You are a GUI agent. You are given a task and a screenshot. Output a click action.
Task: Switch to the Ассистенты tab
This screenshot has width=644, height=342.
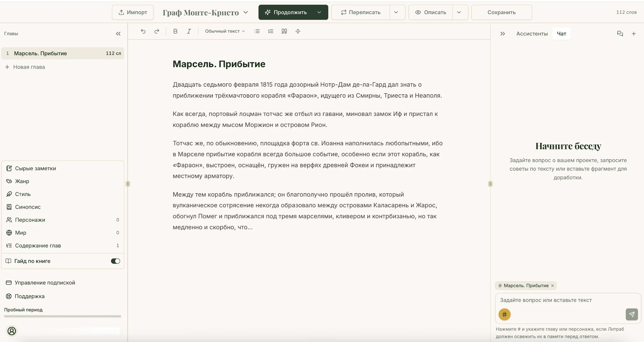click(x=532, y=34)
